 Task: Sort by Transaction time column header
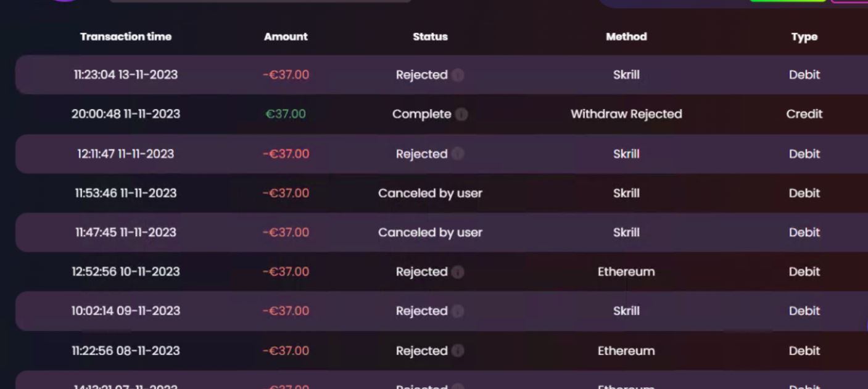[x=126, y=36]
